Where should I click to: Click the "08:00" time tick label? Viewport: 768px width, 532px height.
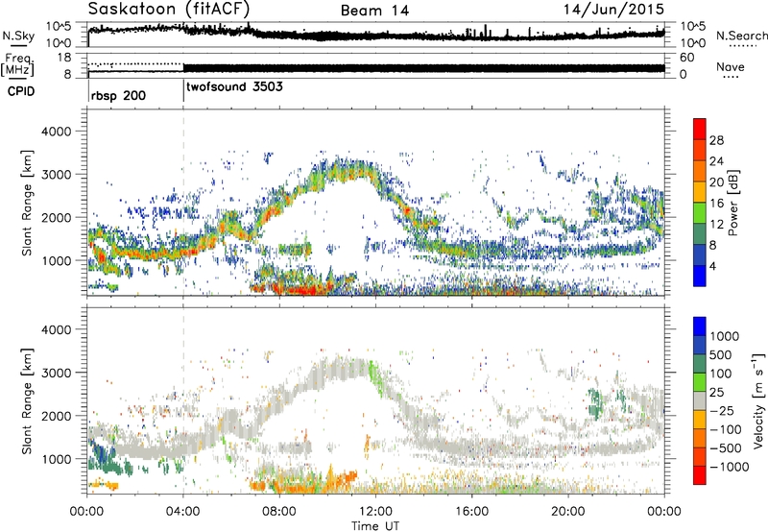point(279,512)
